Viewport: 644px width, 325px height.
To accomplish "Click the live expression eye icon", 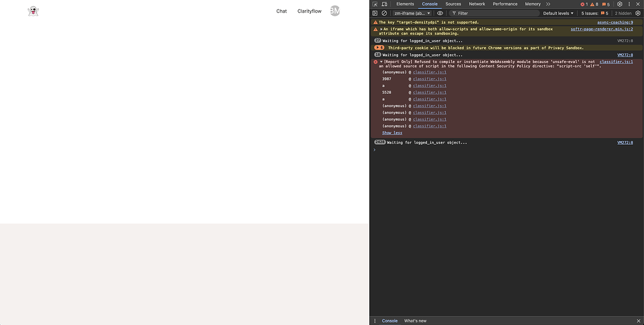I will point(440,13).
